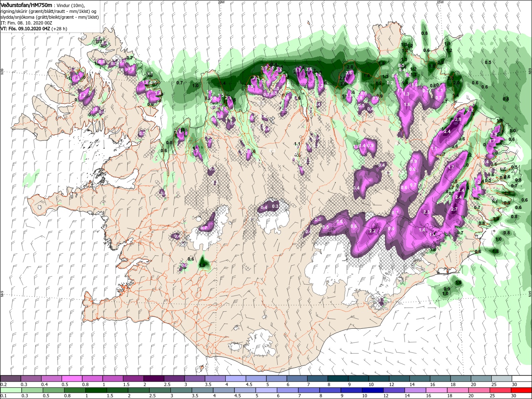Click upper legend swatch between 0.3 and 0.4
The height and width of the screenshot is (399, 532).
31,379
